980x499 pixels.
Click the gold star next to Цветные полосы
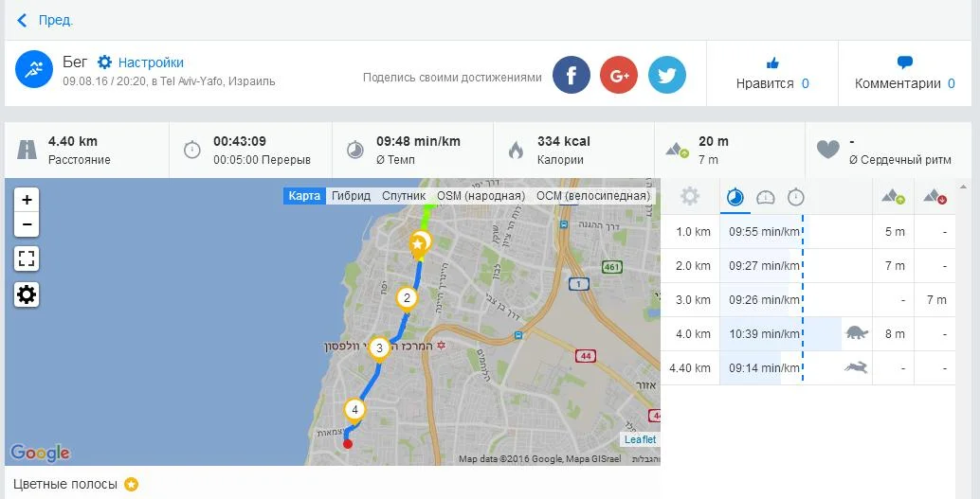point(131,485)
